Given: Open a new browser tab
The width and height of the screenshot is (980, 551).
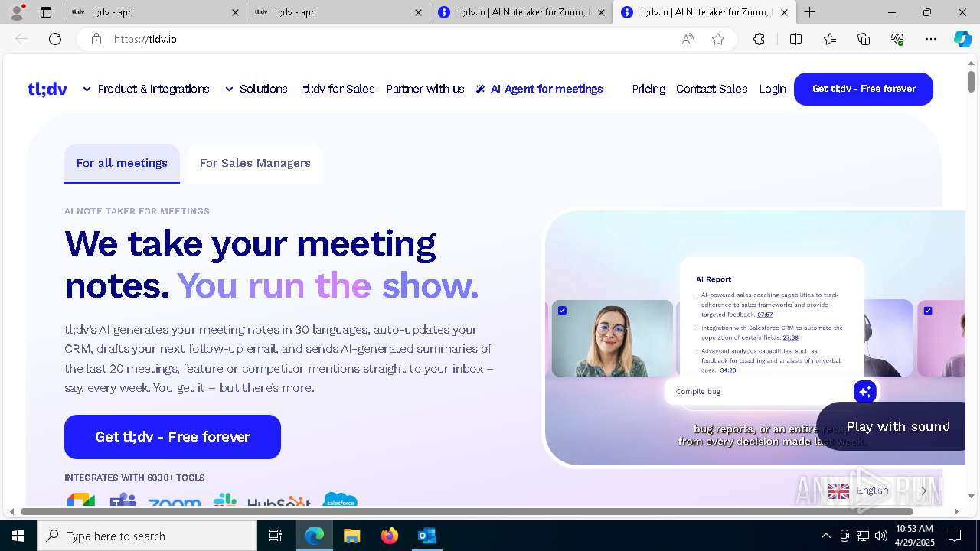Looking at the screenshot, I should tap(809, 12).
